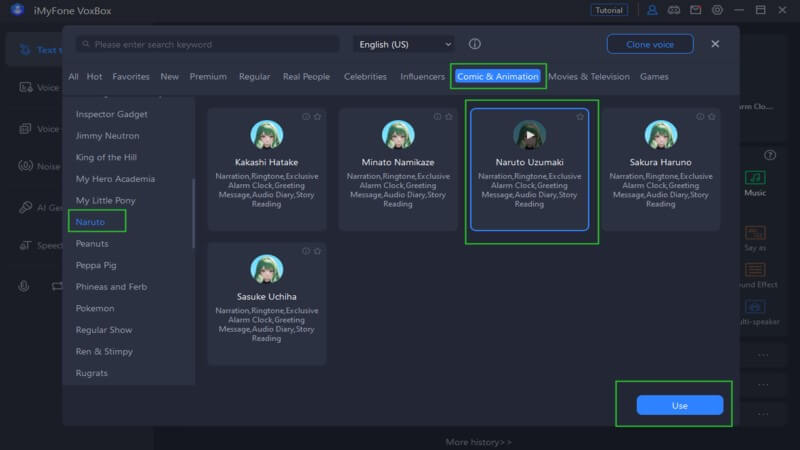
Task: Select My Little Pony category
Action: coord(106,201)
